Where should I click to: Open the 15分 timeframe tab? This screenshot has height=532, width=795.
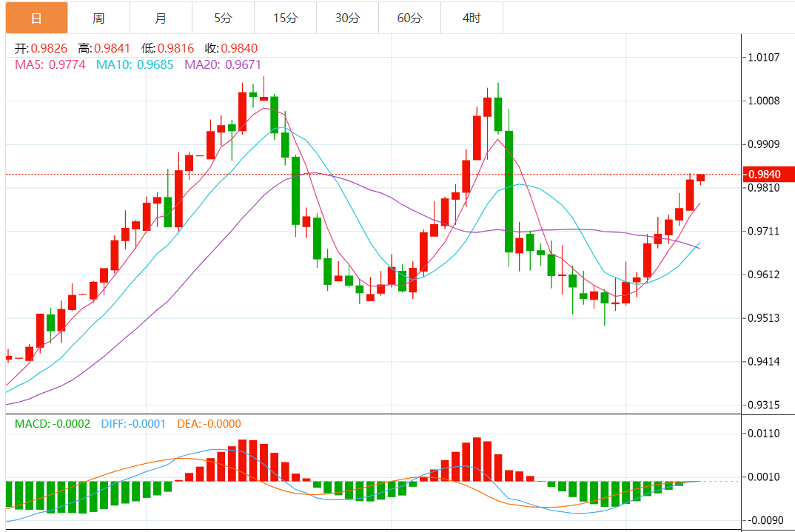(286, 18)
